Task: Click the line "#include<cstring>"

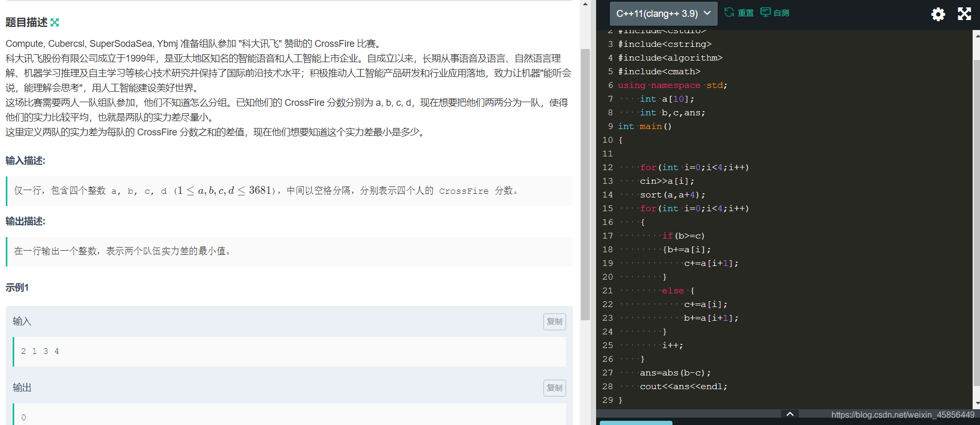Action: [x=665, y=44]
